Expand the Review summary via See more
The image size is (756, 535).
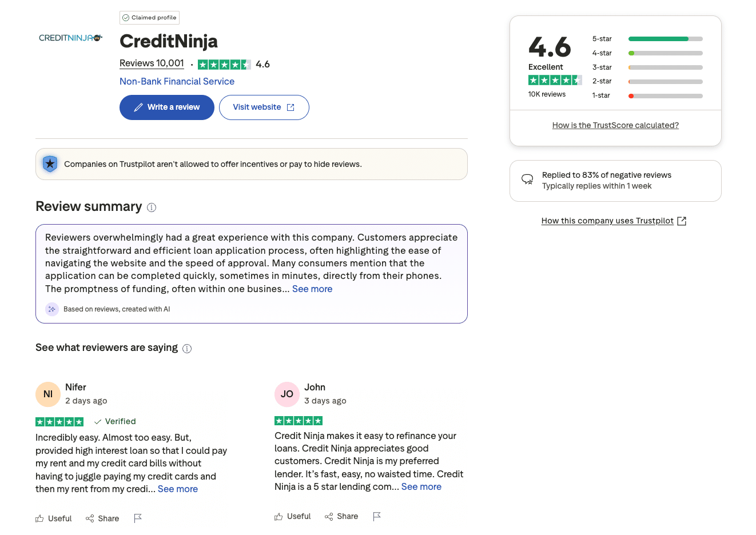point(312,289)
